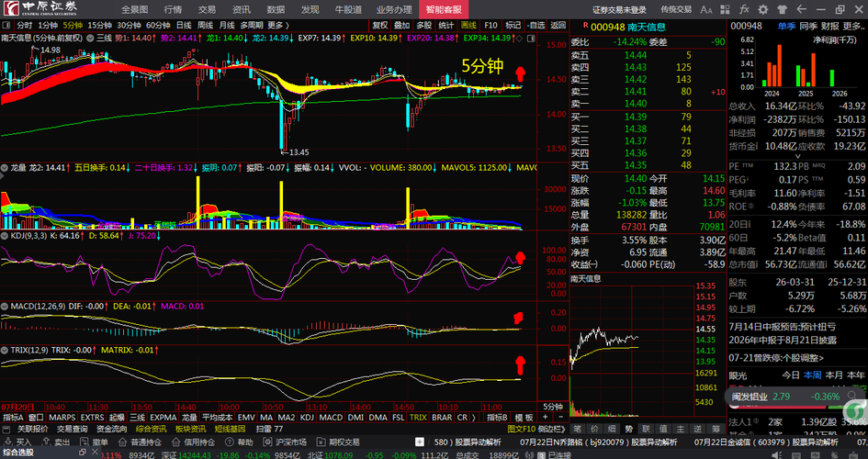Open 资金流向 tab in bottom bar
The width and height of the screenshot is (868, 459).
[111, 429]
